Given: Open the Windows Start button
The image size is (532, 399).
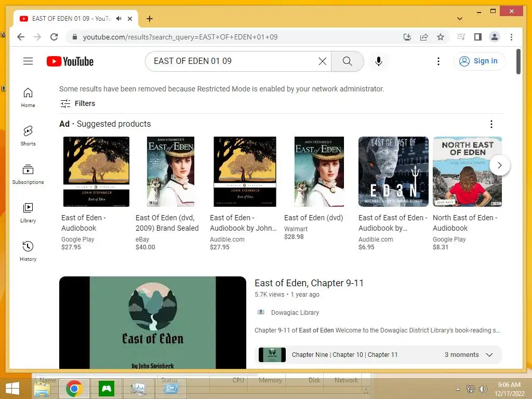Looking at the screenshot, I should tap(12, 389).
